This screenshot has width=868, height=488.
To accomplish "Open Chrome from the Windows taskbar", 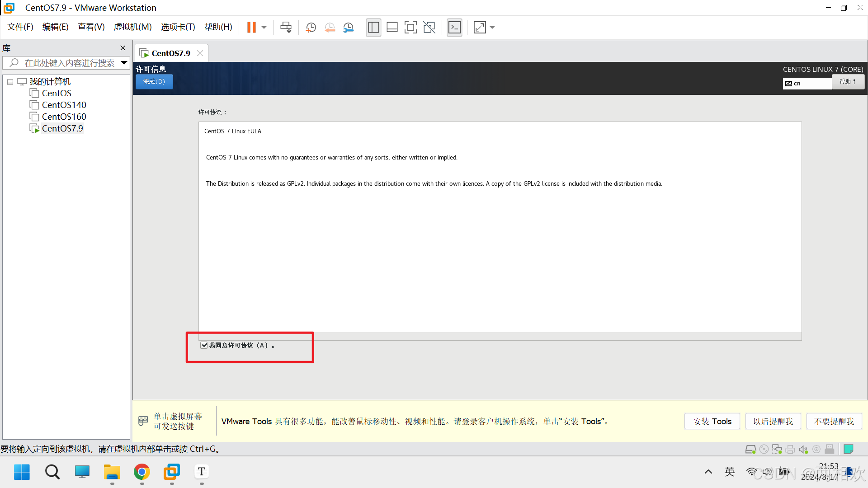I will click(142, 472).
